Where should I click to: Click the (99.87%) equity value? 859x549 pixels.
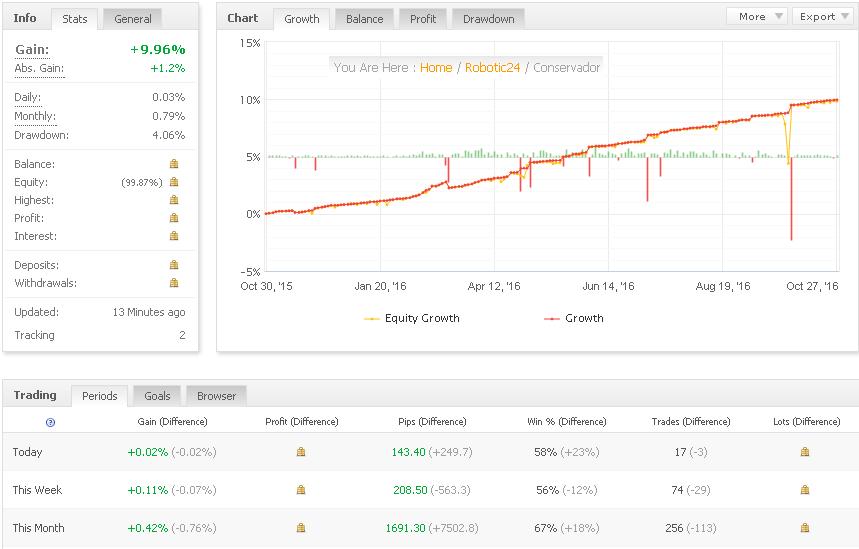[142, 182]
